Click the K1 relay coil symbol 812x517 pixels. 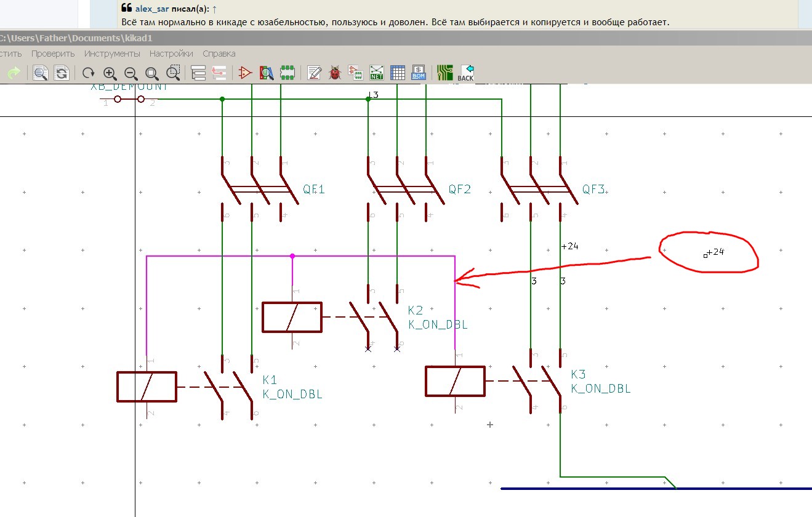point(147,387)
